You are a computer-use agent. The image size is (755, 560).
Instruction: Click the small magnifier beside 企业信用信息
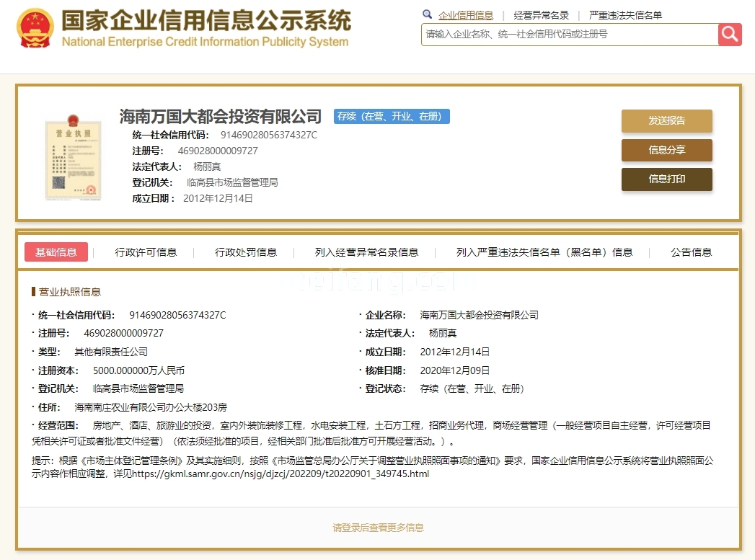426,14
